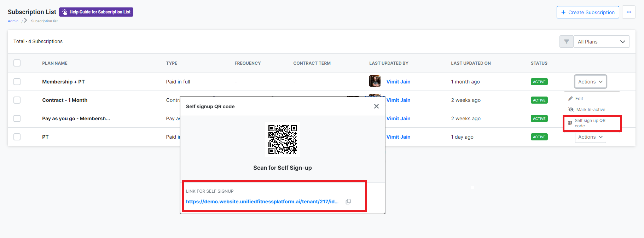Click Vimit Jain's profile avatar

375,81
